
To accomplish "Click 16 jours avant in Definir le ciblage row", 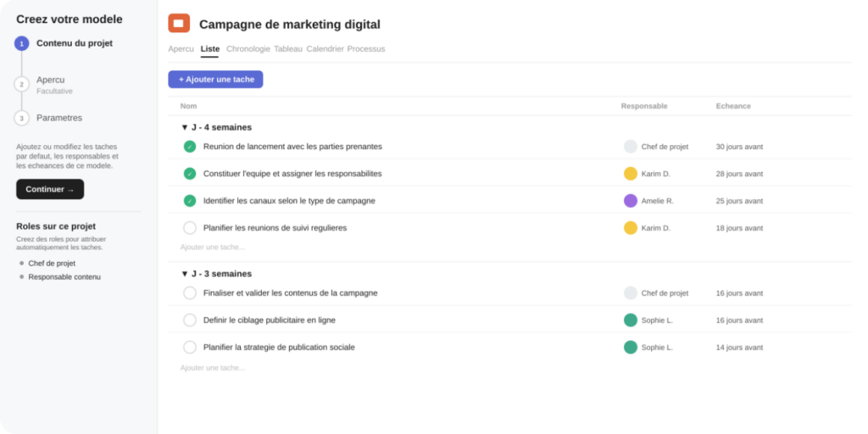I will coord(739,320).
